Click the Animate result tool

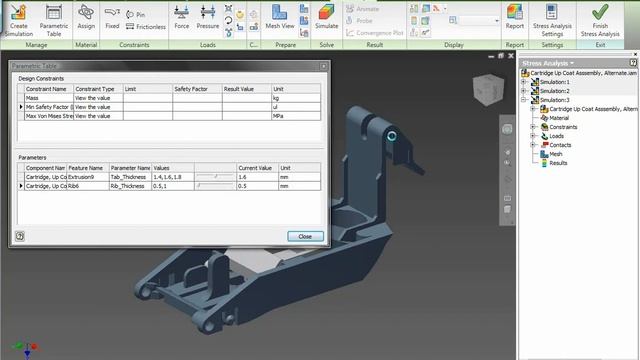(362, 9)
